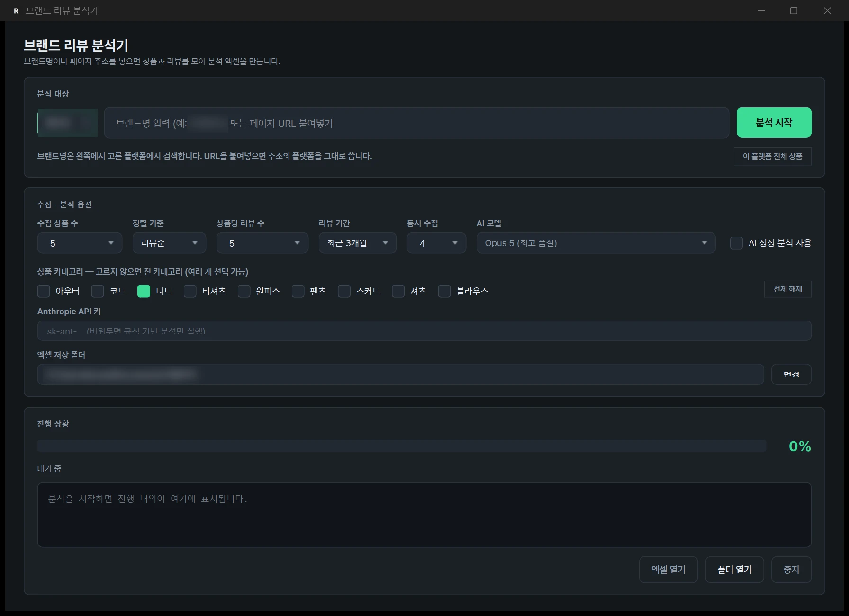Minimize the 브랜드 리뷰 분석기 window
This screenshot has height=616, width=849.
pos(761,10)
